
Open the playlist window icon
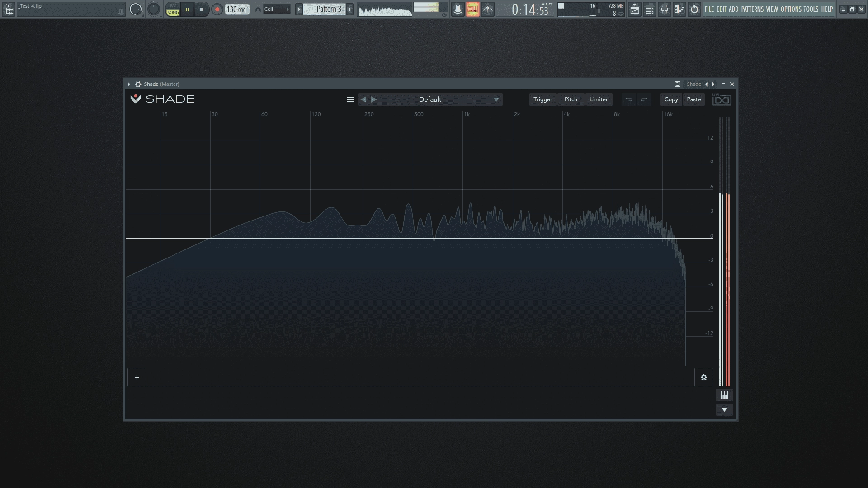[x=634, y=9]
